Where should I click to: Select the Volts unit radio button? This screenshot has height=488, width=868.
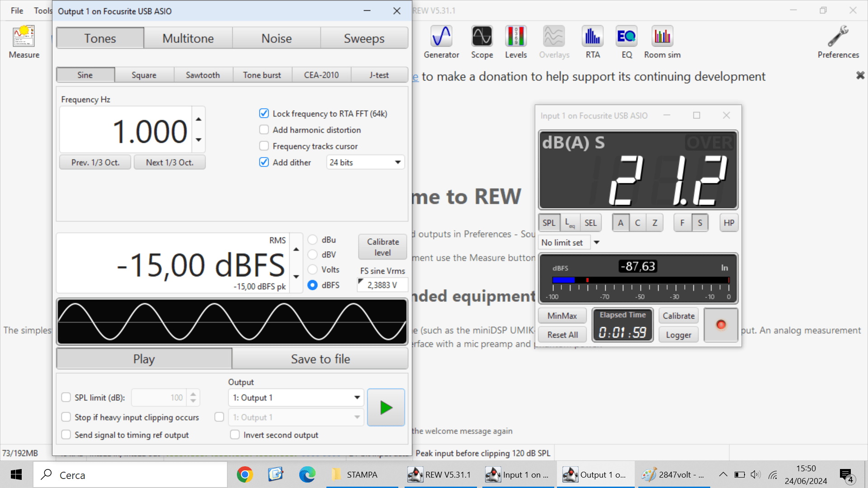click(x=312, y=269)
